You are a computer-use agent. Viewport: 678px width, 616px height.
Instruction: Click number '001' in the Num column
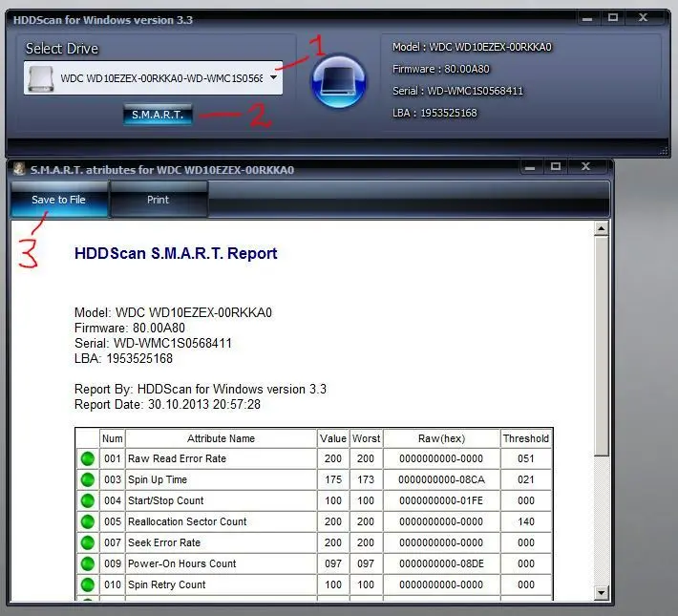(x=113, y=458)
